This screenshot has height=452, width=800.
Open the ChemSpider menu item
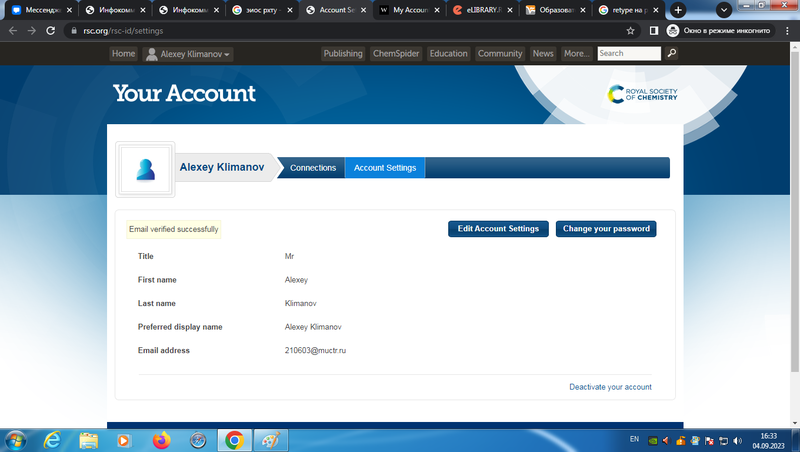coord(396,54)
